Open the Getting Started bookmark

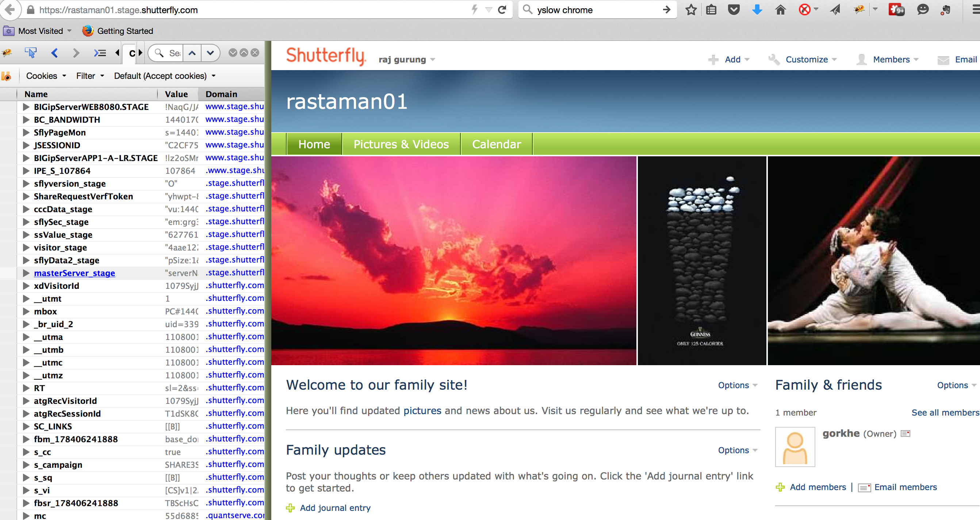pyautogui.click(x=118, y=31)
